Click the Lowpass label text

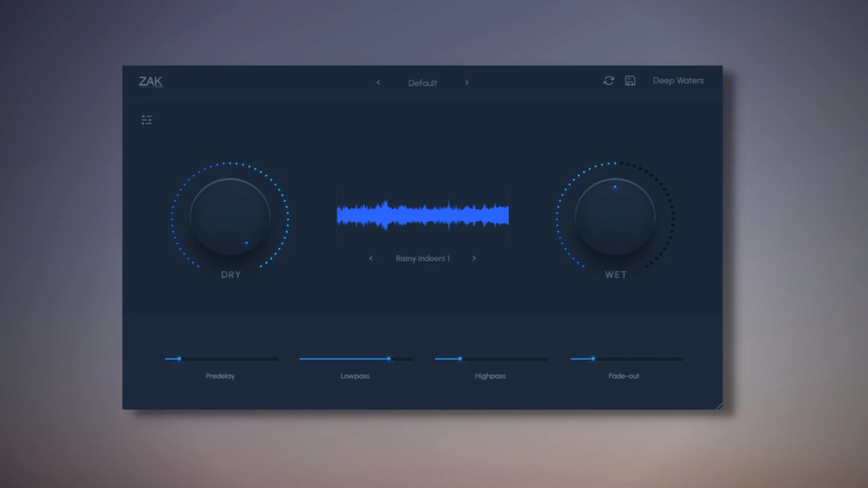355,375
